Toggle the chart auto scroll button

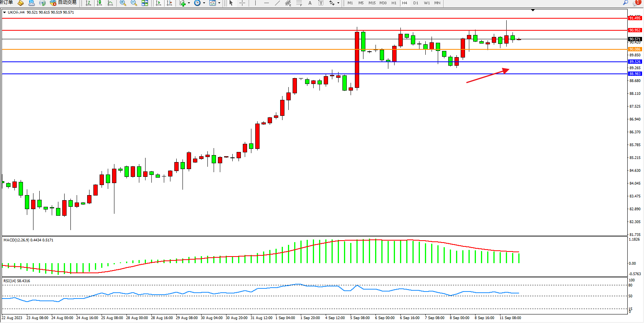tap(158, 3)
